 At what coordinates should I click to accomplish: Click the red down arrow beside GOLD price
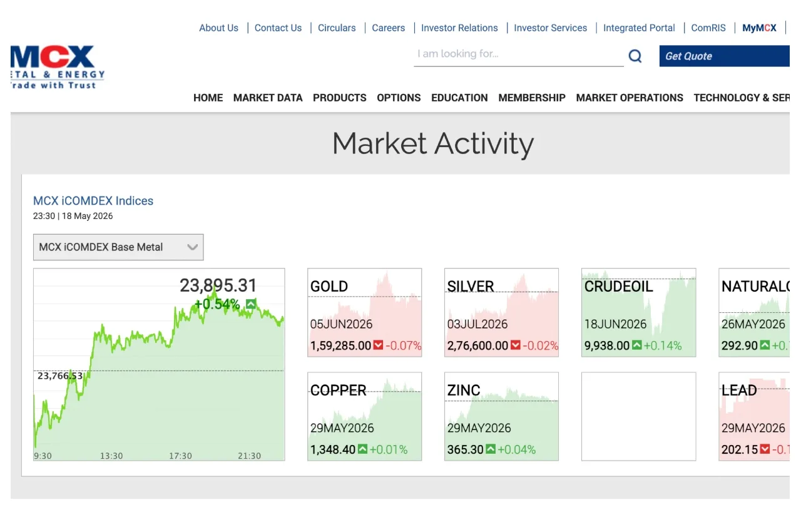(x=378, y=345)
